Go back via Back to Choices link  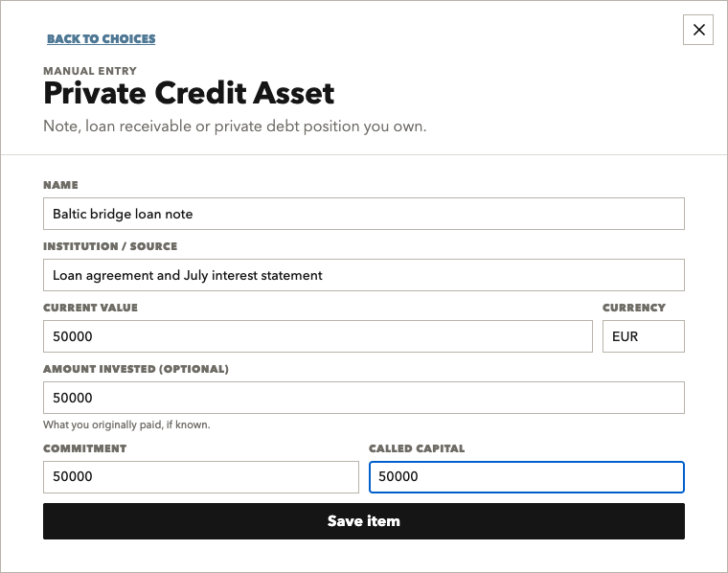click(102, 38)
